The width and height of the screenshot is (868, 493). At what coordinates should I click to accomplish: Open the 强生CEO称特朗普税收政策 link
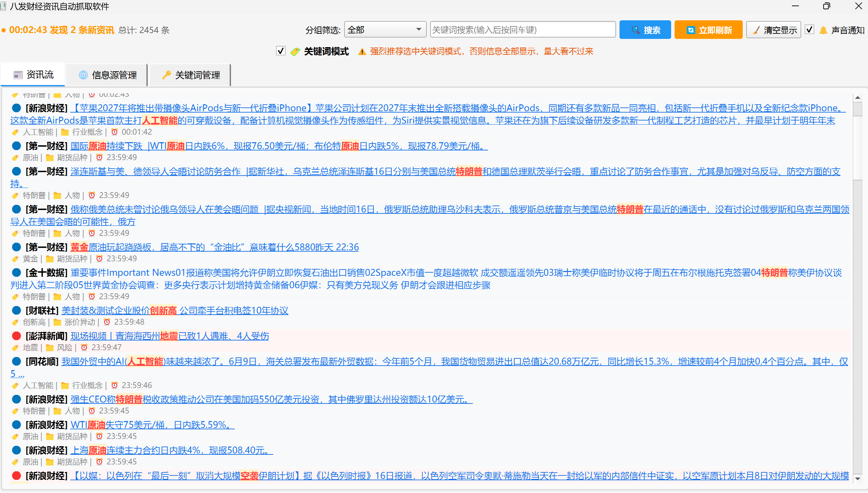tap(272, 399)
